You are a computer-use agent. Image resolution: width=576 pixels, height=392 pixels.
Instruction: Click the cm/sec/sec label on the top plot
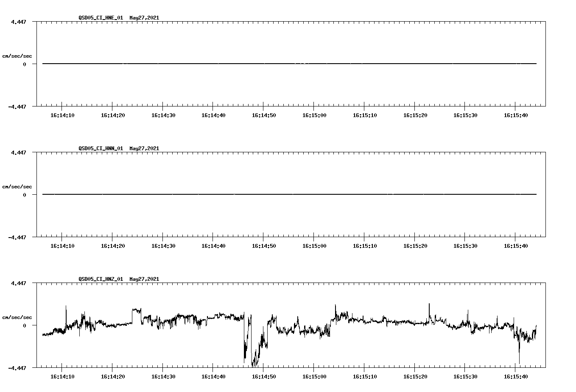coord(18,56)
